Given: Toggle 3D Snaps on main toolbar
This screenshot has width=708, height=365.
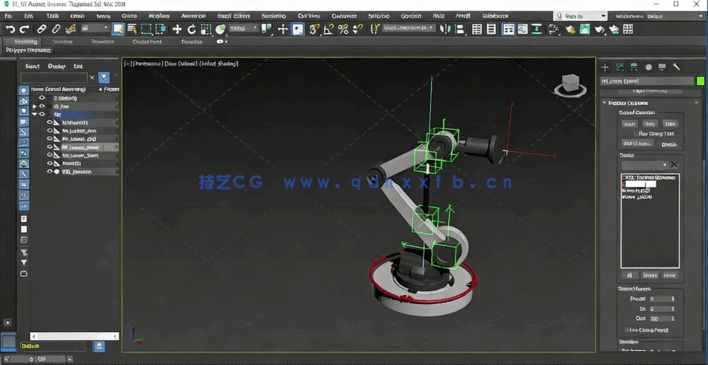Looking at the screenshot, I should point(314,29).
